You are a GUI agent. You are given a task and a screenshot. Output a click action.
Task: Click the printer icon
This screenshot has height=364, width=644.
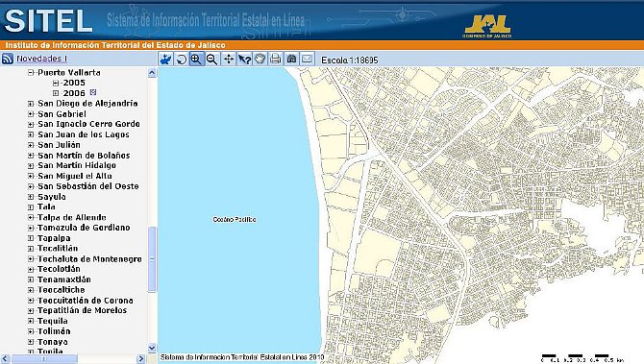coord(276,60)
